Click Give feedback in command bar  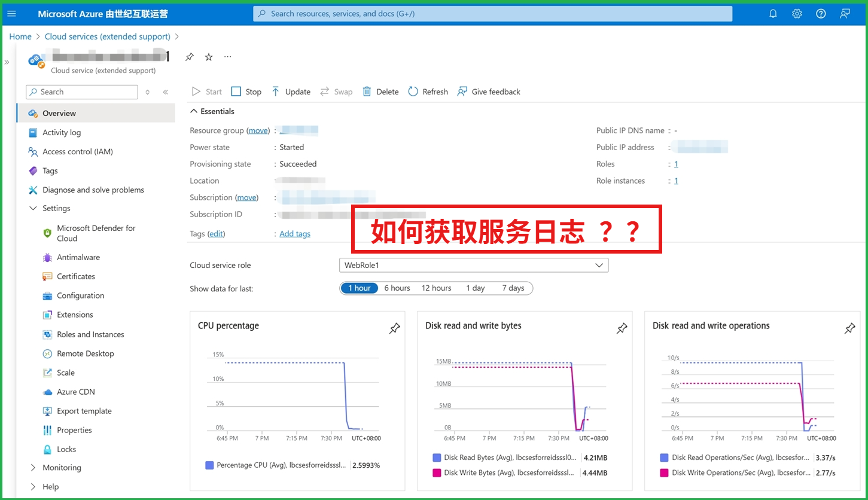coord(489,92)
